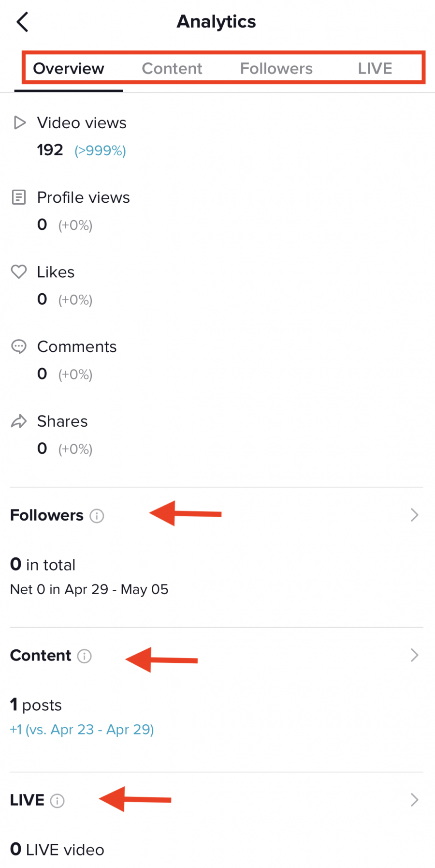The width and height of the screenshot is (435, 868).
Task: Click the +1 posts comparison link
Action: point(81,730)
